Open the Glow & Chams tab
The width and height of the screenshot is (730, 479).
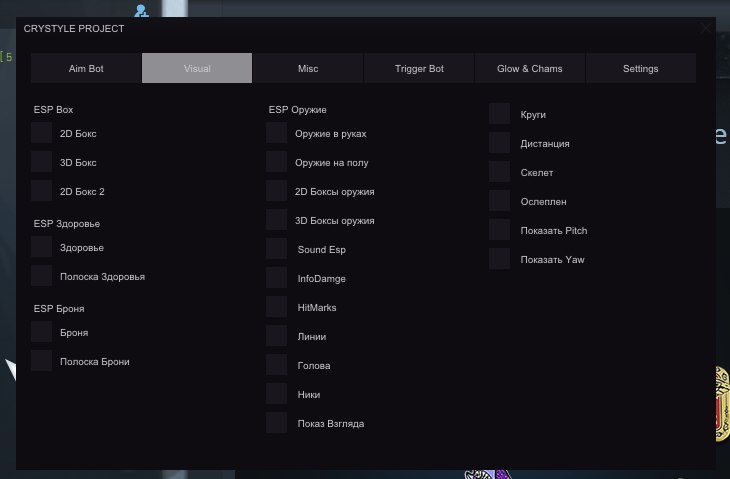pyautogui.click(x=530, y=68)
